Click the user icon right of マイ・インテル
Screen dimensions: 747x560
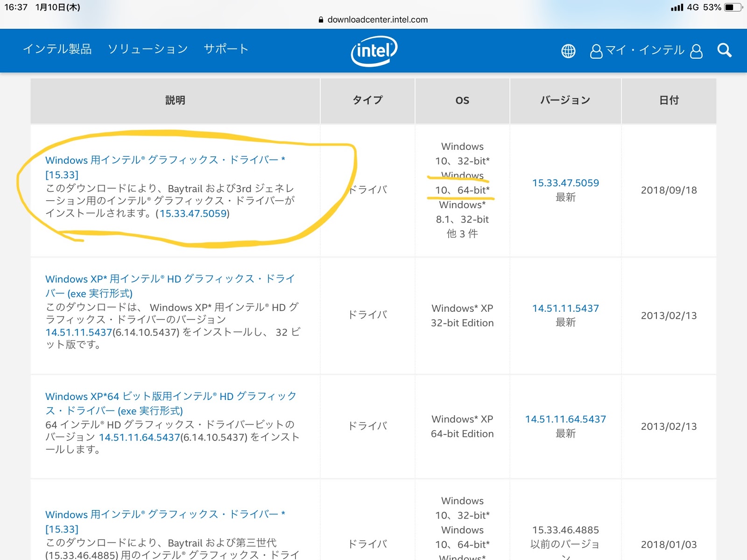[x=696, y=51]
